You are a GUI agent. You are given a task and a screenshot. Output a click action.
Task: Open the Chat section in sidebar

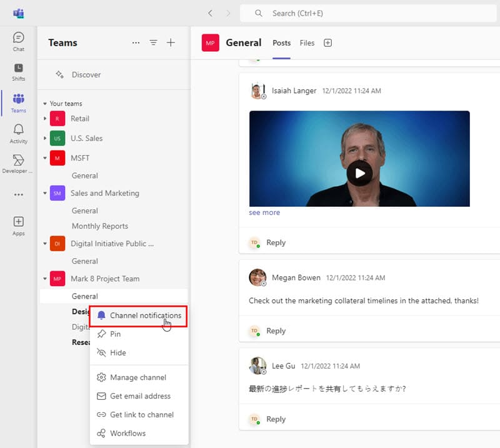point(19,42)
